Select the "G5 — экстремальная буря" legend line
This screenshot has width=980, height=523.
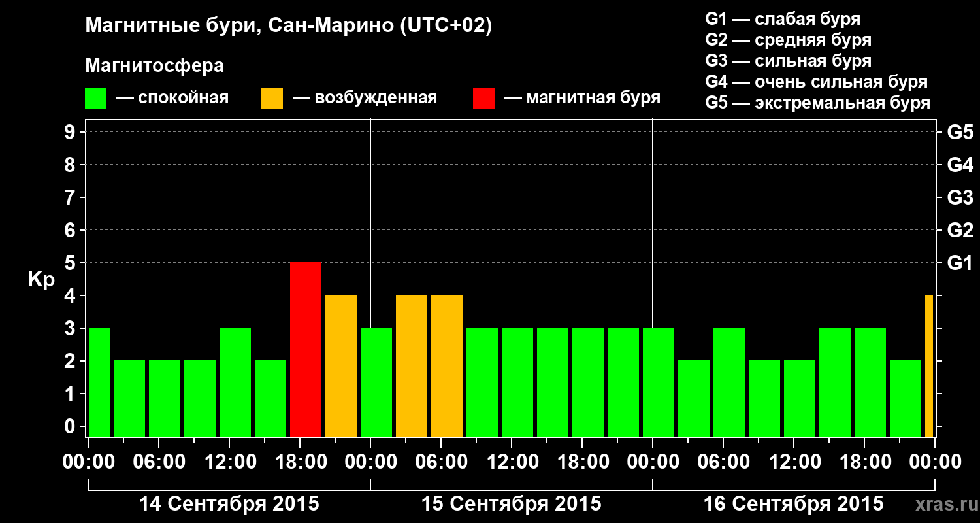818,103
